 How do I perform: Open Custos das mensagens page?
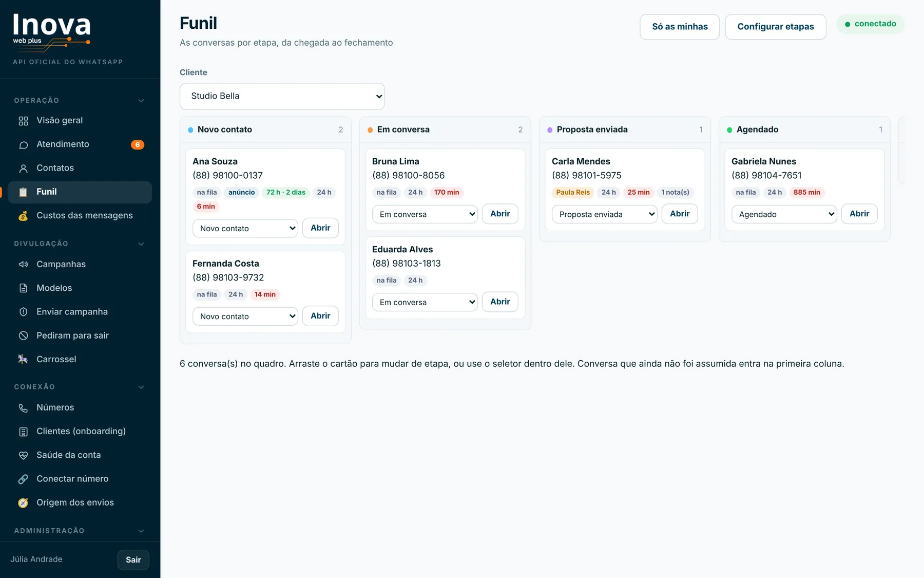80,216
